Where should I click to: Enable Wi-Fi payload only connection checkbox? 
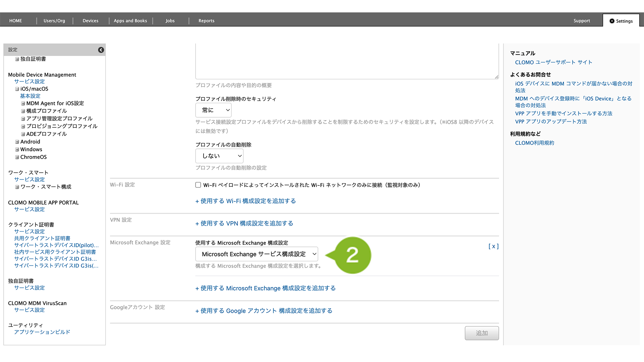tap(198, 185)
